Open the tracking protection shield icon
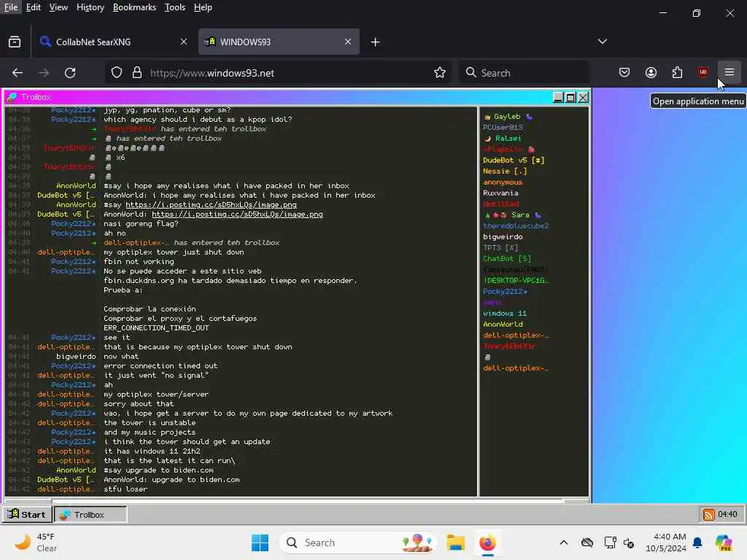The width and height of the screenshot is (747, 560). pyautogui.click(x=117, y=72)
